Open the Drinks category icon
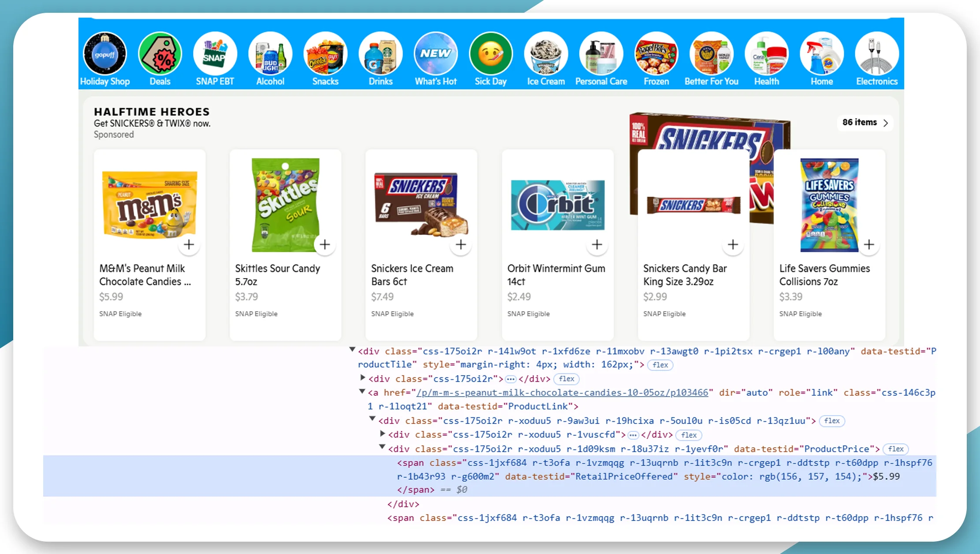Image resolution: width=980 pixels, height=554 pixels. tap(380, 54)
